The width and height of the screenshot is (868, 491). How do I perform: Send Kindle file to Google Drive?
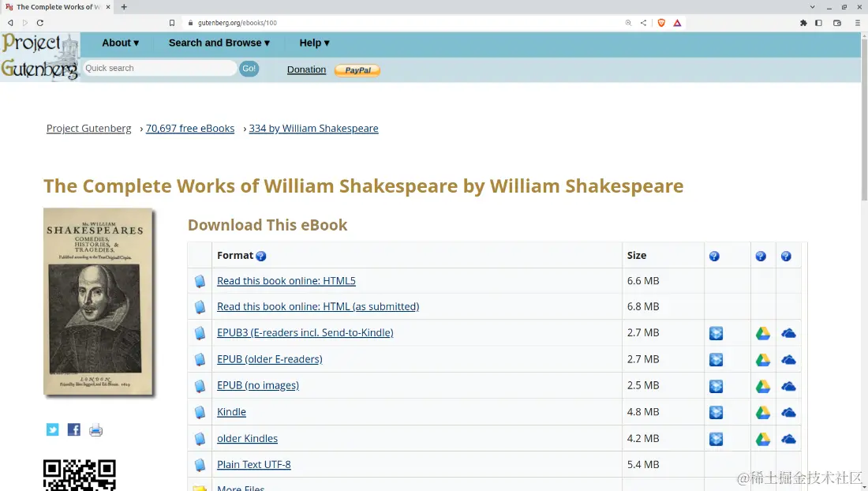tap(763, 412)
